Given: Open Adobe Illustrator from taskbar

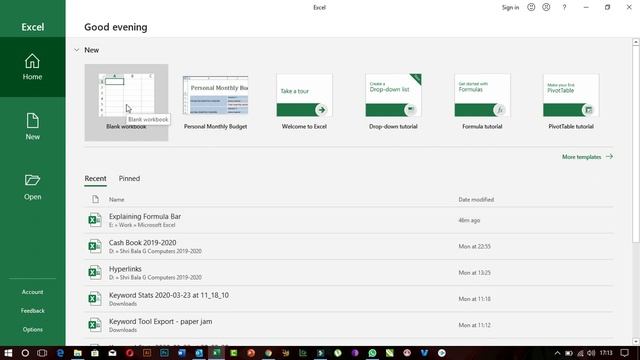Looking at the screenshot, I should click(x=147, y=353).
